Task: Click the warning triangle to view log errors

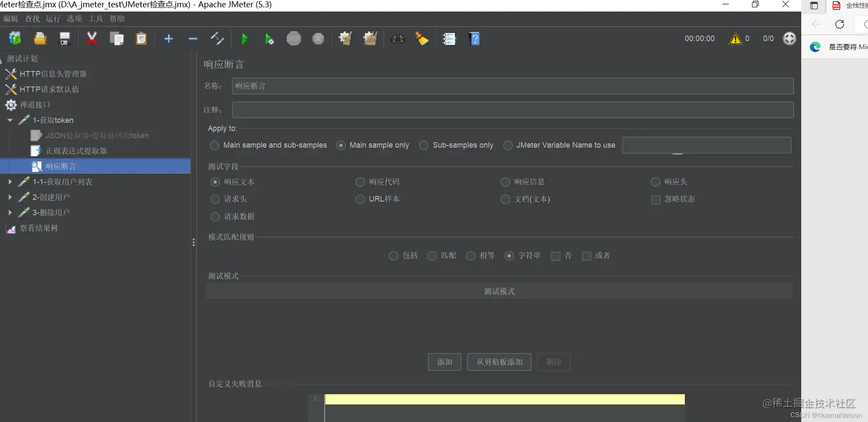Action: [738, 38]
